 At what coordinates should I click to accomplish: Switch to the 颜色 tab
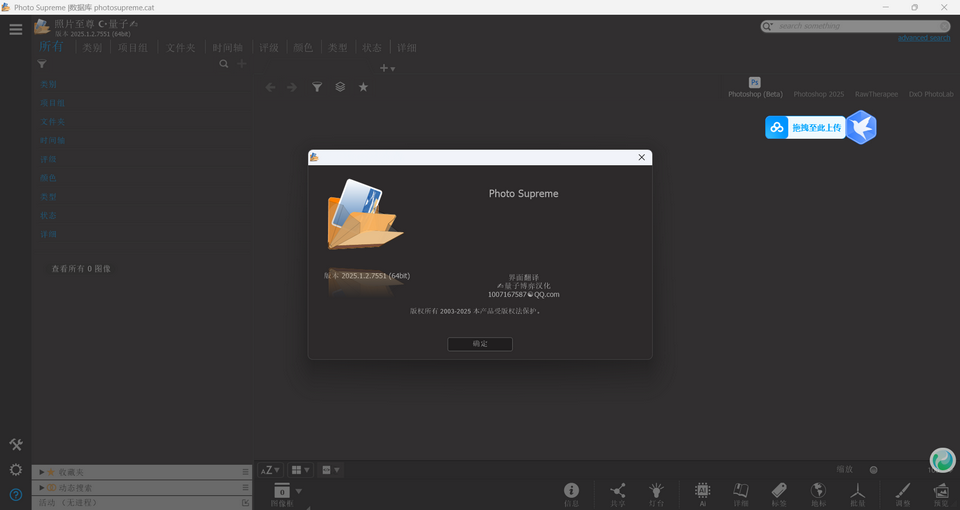[303, 48]
